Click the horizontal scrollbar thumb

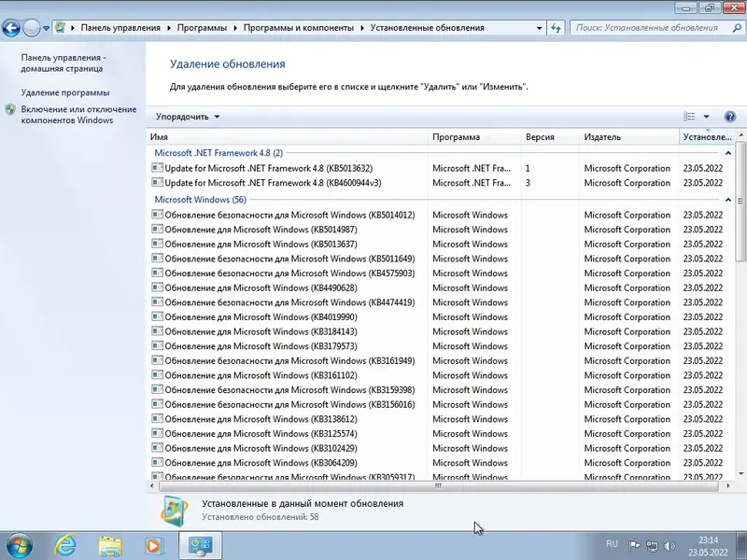coord(438,486)
